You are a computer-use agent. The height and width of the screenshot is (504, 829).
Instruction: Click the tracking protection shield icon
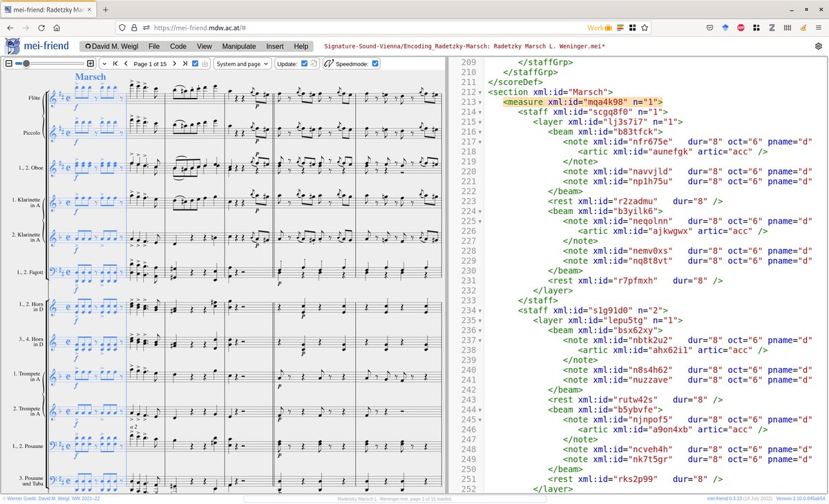click(x=124, y=28)
